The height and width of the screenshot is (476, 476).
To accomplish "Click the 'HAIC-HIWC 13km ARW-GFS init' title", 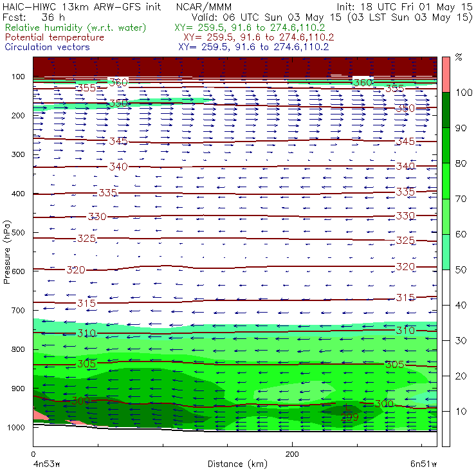I will tap(82, 6).
